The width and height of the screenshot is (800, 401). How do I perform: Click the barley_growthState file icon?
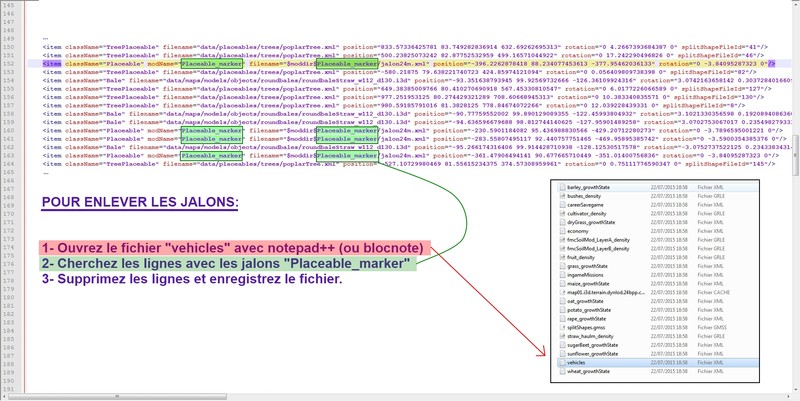click(561, 187)
